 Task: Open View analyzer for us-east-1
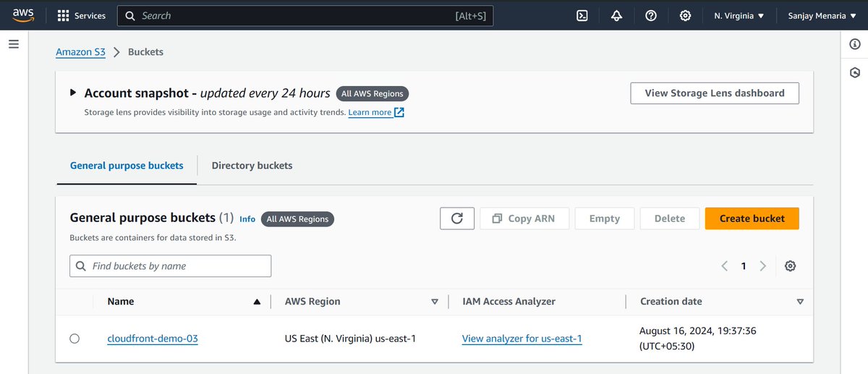tap(522, 339)
